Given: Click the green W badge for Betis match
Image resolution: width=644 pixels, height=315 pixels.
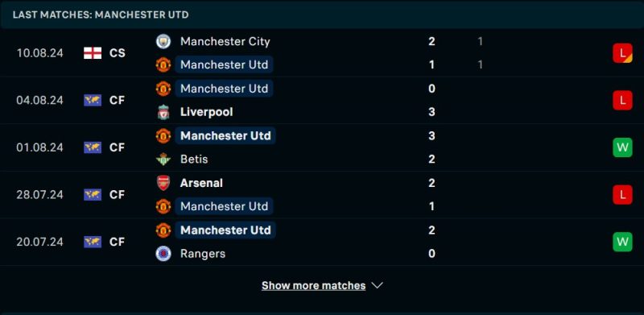Looking at the screenshot, I should click(x=622, y=147).
